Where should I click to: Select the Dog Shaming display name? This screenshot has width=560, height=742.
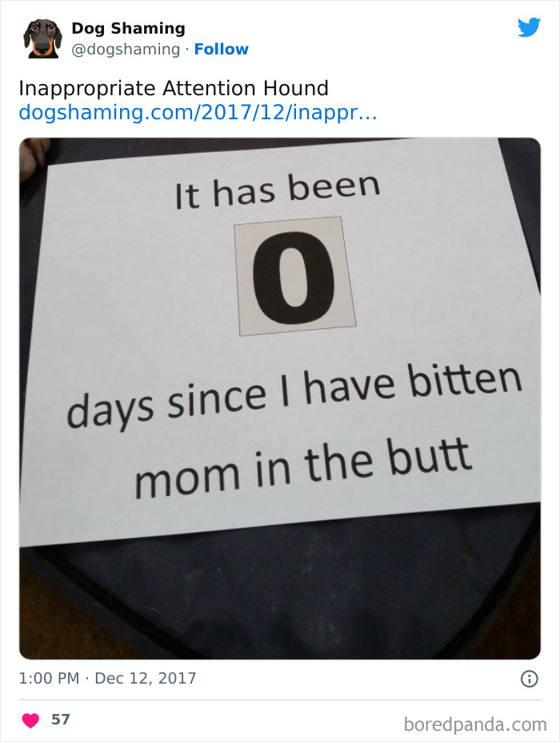click(128, 28)
